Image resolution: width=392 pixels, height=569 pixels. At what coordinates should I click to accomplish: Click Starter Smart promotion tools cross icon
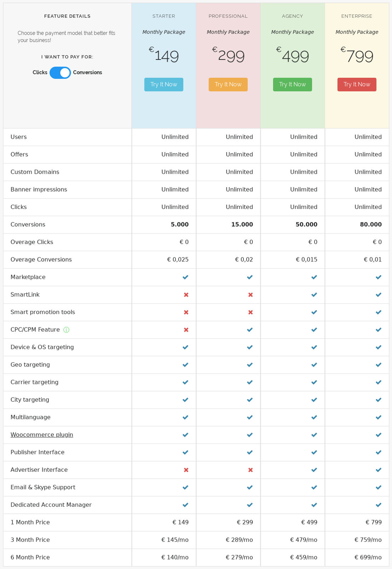(186, 312)
